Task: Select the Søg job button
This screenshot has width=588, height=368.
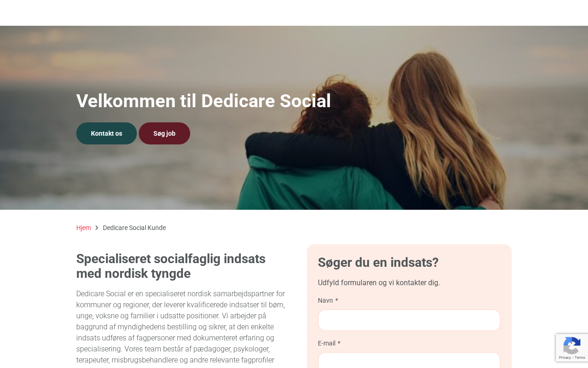Action: coord(164,133)
